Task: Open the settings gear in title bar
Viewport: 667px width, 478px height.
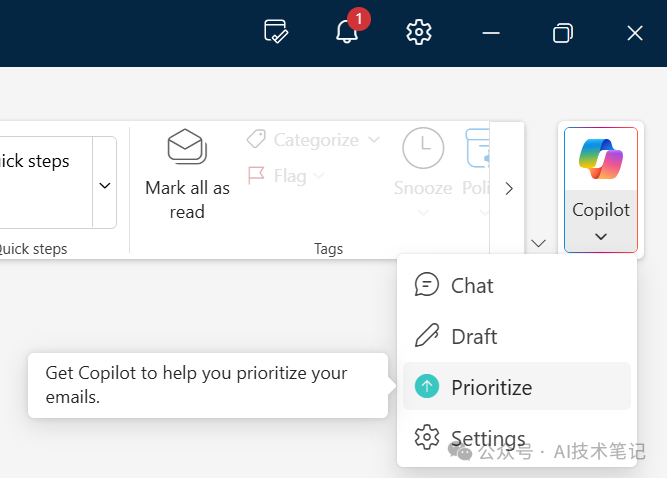Action: tap(419, 32)
